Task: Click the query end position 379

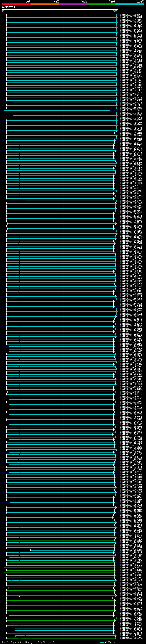Action: [115, 11]
